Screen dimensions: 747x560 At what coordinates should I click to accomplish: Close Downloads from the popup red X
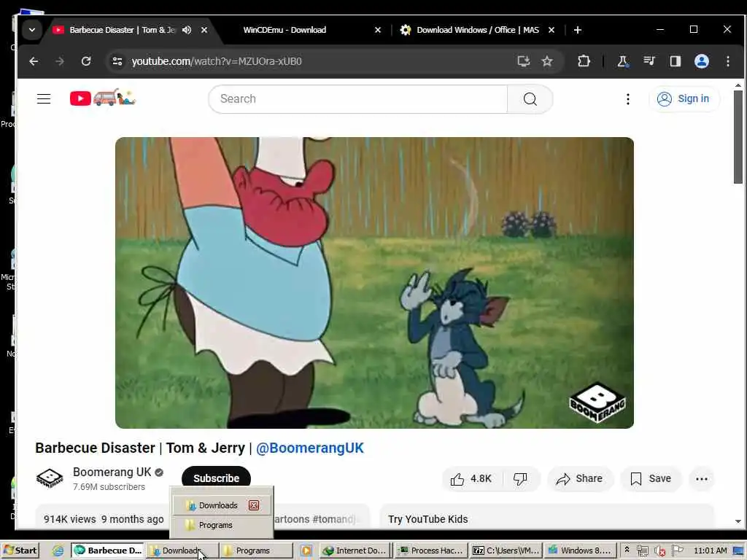coord(254,505)
